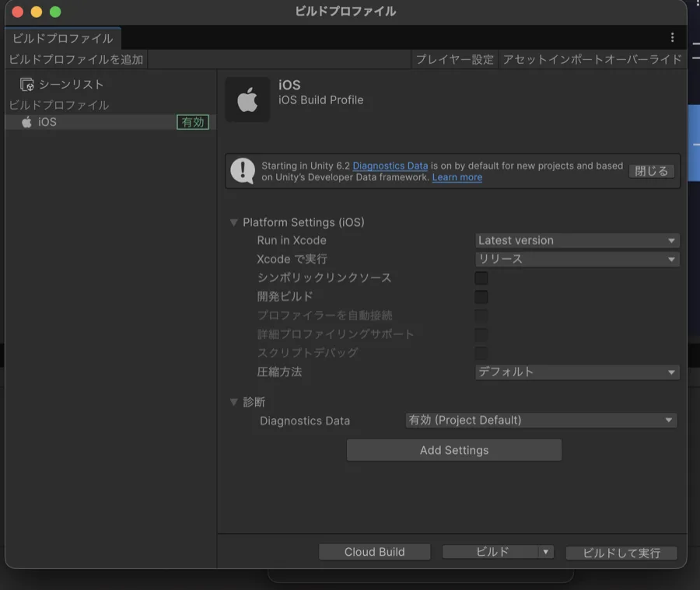Click the Apple icon beside iOS profile row
The height and width of the screenshot is (590, 700).
(26, 122)
